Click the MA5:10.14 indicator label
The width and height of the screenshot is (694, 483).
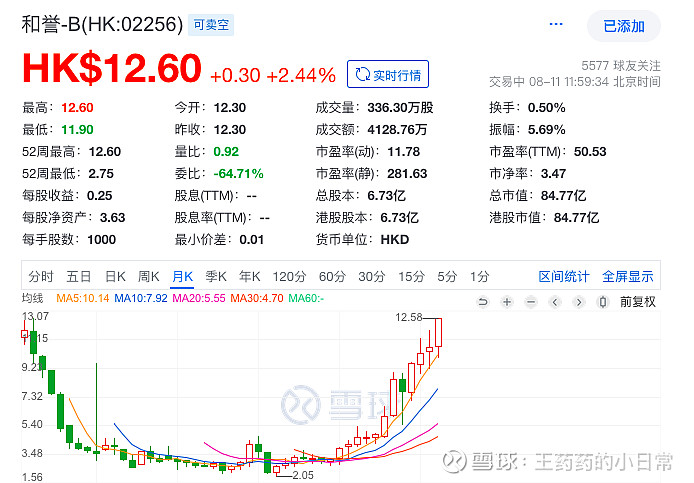click(82, 298)
